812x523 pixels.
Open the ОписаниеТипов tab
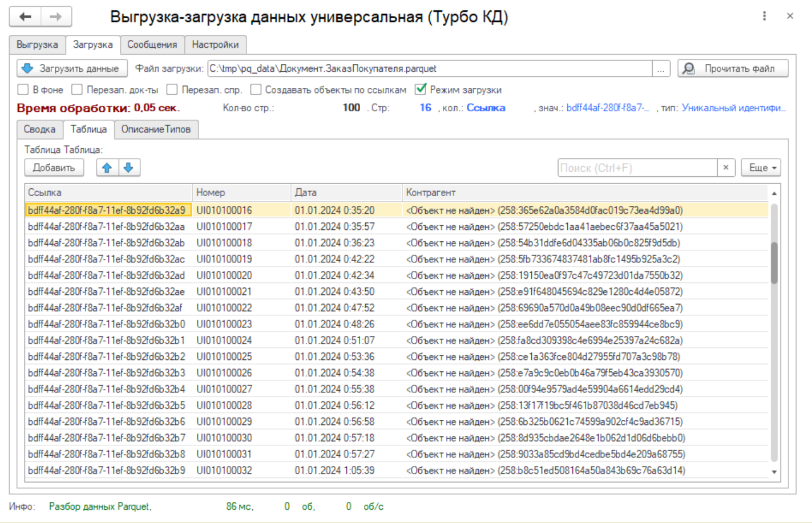(156, 129)
